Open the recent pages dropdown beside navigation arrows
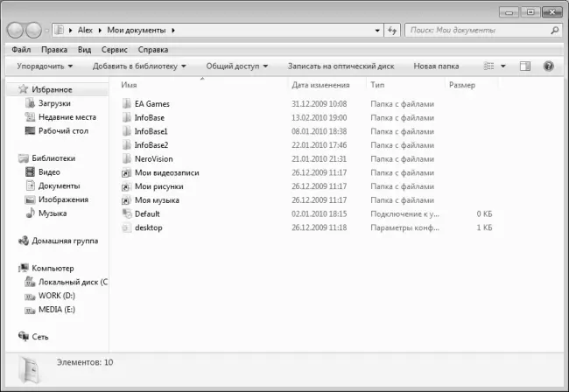 (x=46, y=31)
